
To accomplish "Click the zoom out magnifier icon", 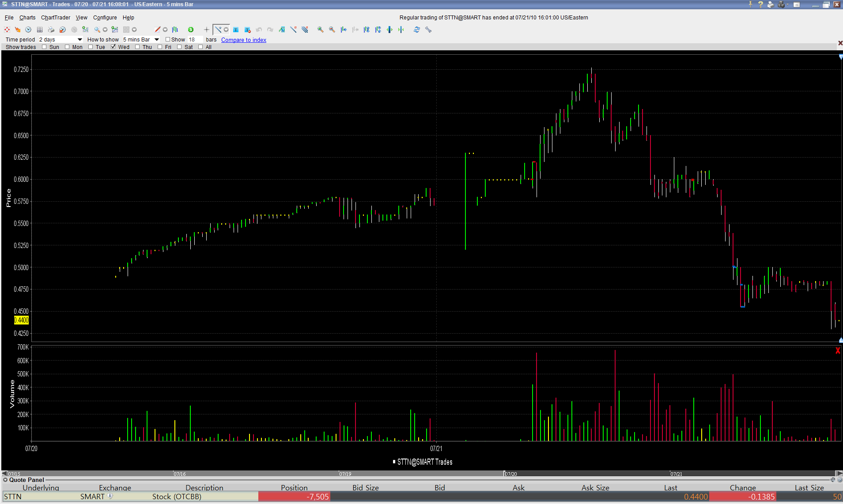I will [332, 30].
